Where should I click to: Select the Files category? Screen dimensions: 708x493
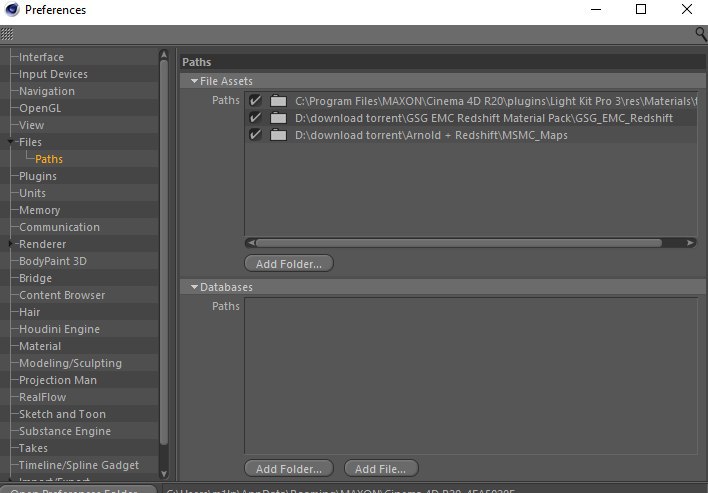tap(30, 142)
